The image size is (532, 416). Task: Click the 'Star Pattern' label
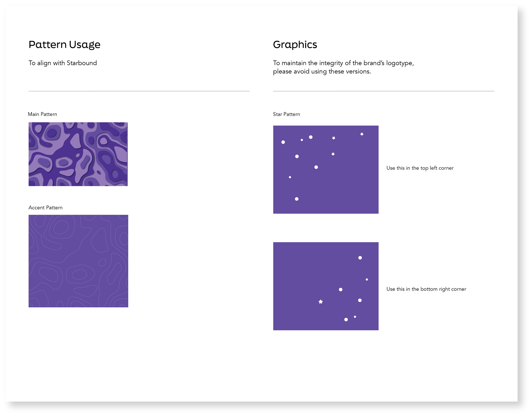[287, 114]
